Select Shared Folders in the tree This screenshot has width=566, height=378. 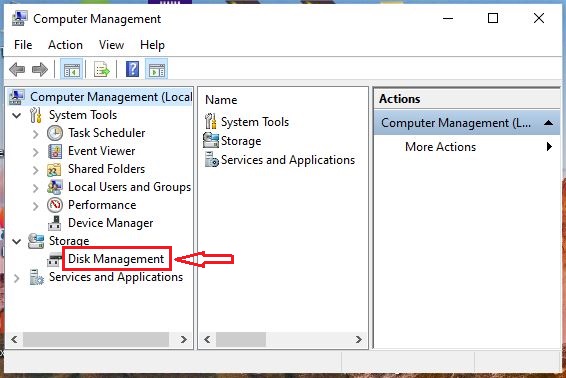106,169
